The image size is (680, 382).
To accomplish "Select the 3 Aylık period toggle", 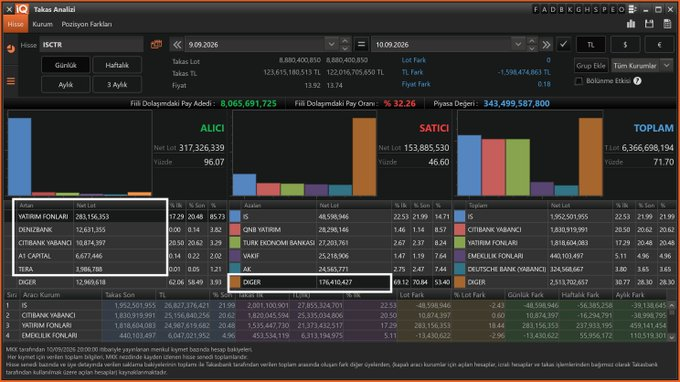I will 117,85.
